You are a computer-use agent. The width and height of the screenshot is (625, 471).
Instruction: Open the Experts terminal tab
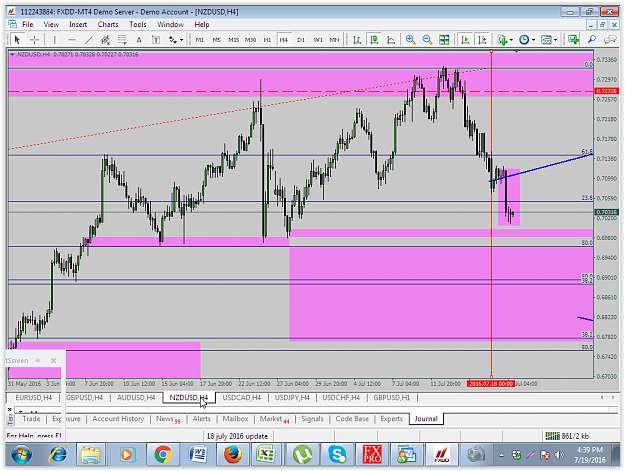click(x=391, y=418)
